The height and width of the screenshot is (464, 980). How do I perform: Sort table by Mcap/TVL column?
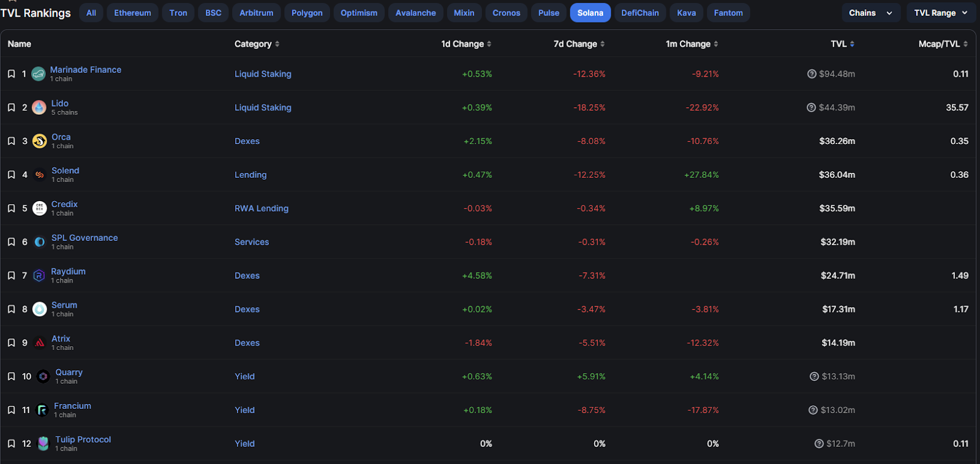coord(943,44)
